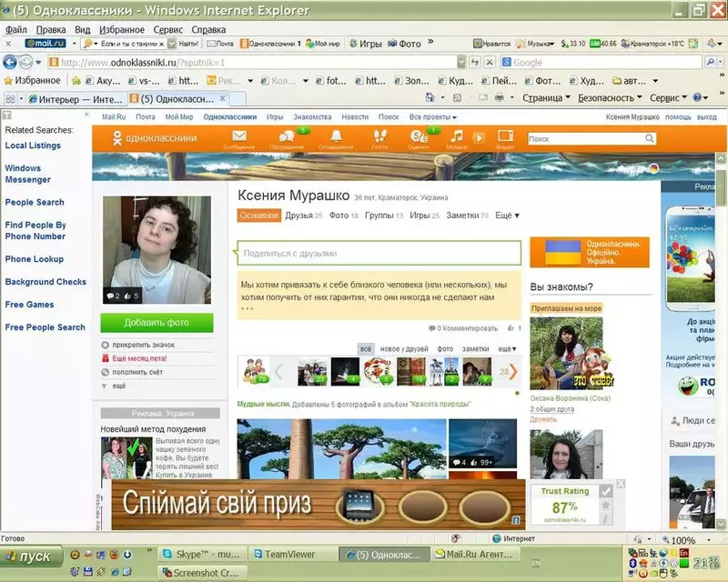Click the Free Games related link
Viewport: 728px width, 582px height.
click(29, 305)
